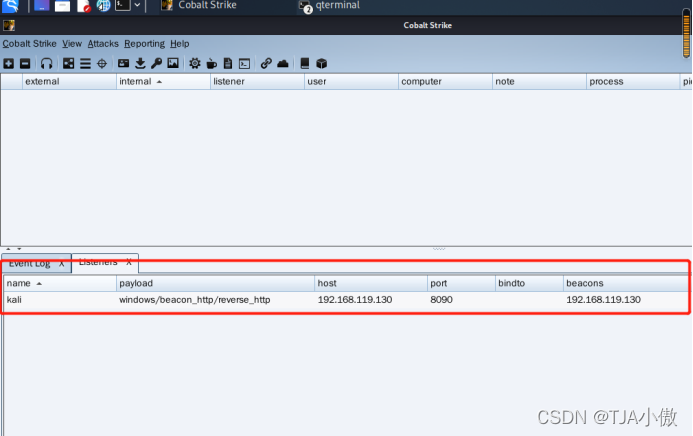
Task: Switch to Session Table list icon
Action: point(85,64)
